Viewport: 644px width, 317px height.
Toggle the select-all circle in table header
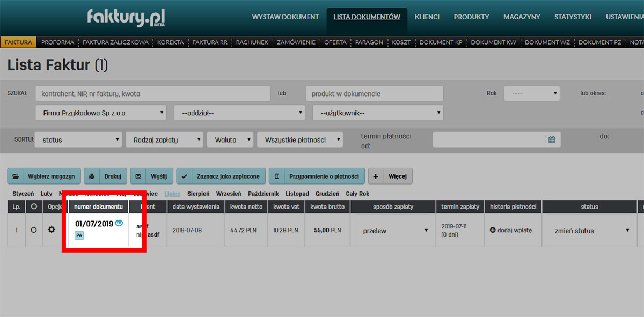point(34,207)
